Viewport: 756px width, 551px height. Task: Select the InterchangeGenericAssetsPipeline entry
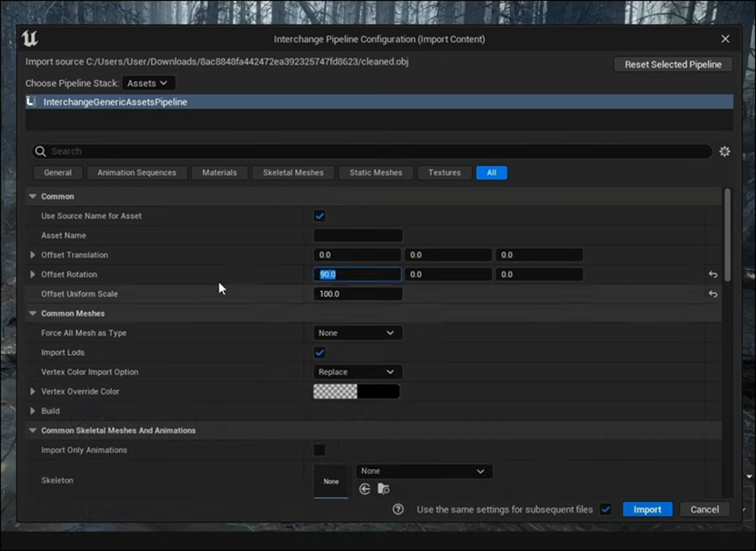pos(379,102)
